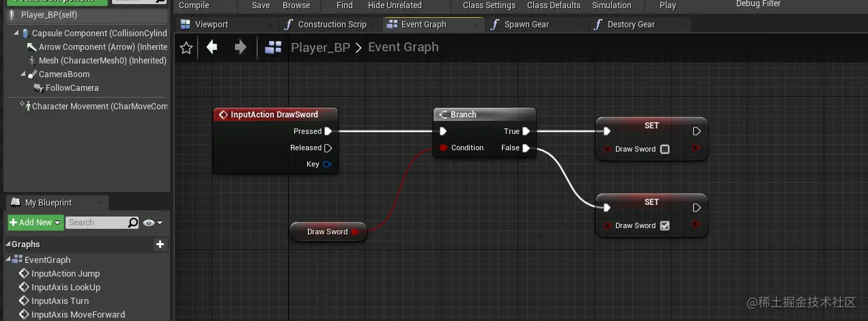Click Hide Unrelated in the toolbar
Image resolution: width=868 pixels, height=321 pixels.
395,5
